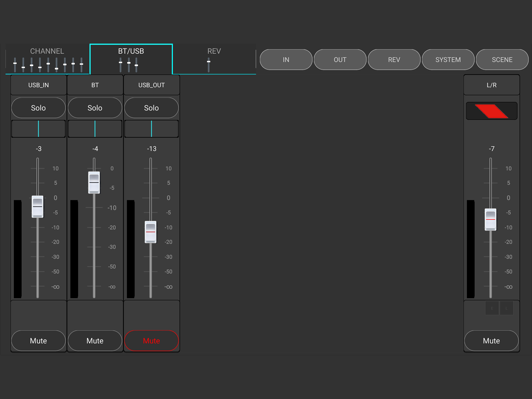Click the mini fader under REV
Image resolution: width=532 pixels, height=399 pixels.
click(209, 65)
